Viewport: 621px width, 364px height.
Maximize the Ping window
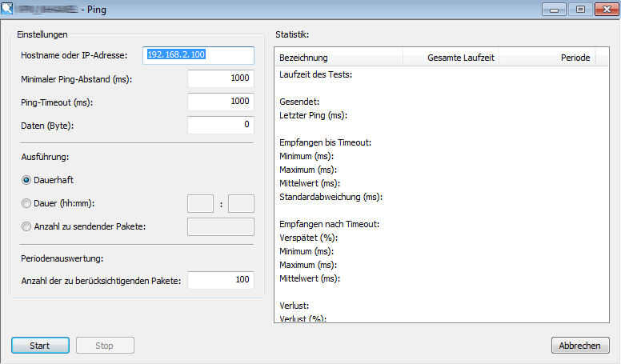(580, 10)
